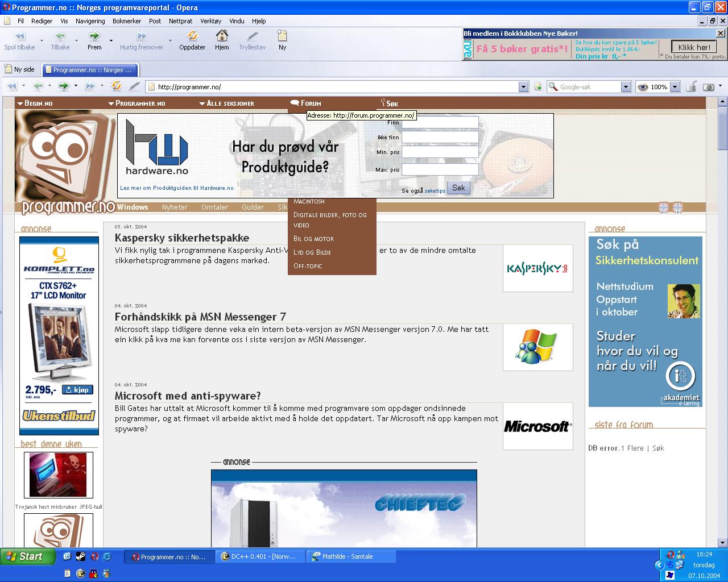Click in the Max. pris field

(x=440, y=169)
